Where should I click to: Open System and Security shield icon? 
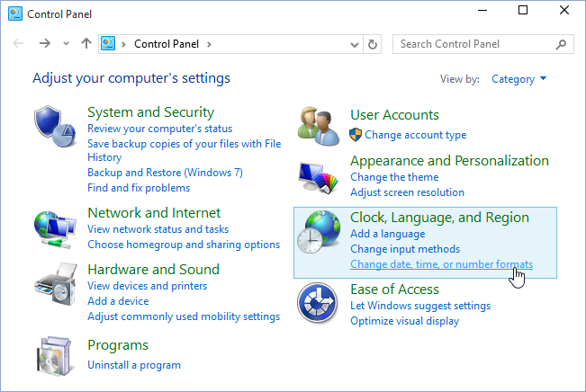(55, 126)
